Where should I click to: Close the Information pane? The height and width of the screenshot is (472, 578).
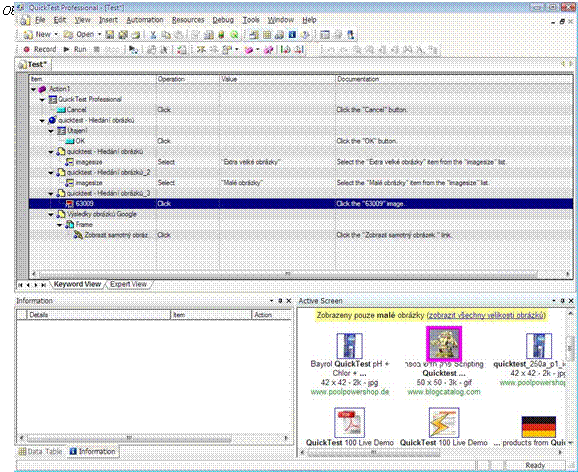[289, 301]
